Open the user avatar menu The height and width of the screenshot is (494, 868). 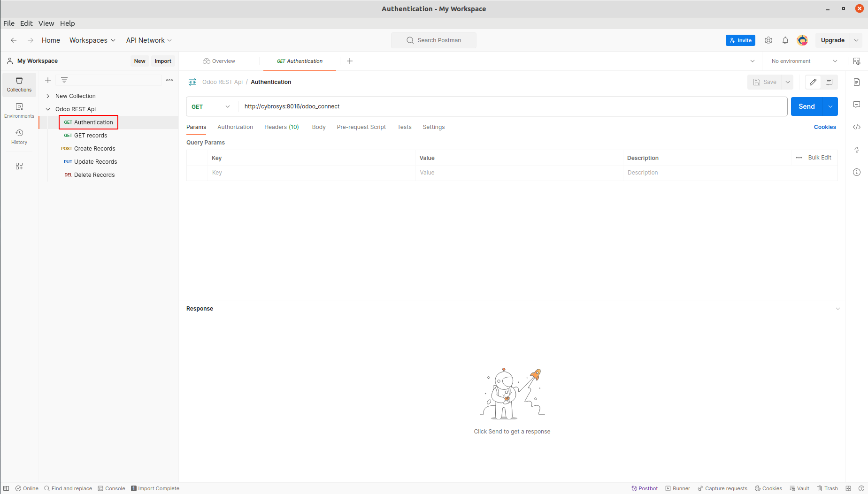tap(802, 40)
